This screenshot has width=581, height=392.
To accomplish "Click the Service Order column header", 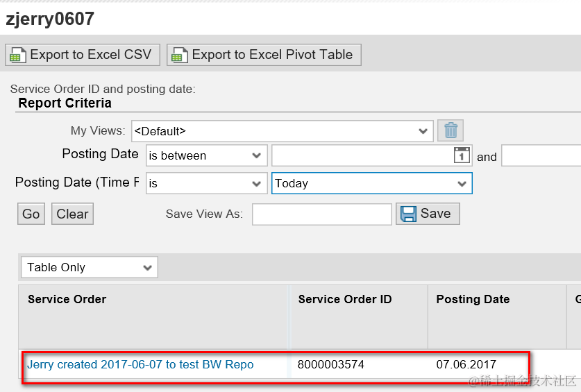I will pos(153,317).
